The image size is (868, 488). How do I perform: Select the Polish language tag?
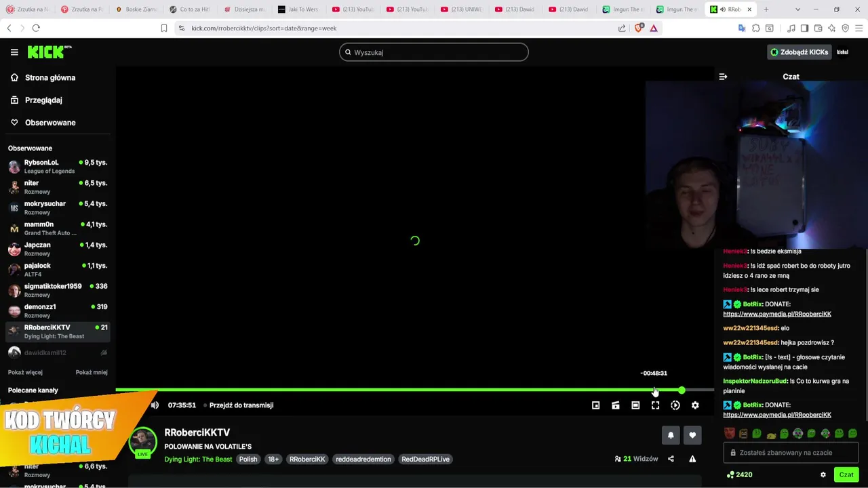(x=248, y=460)
